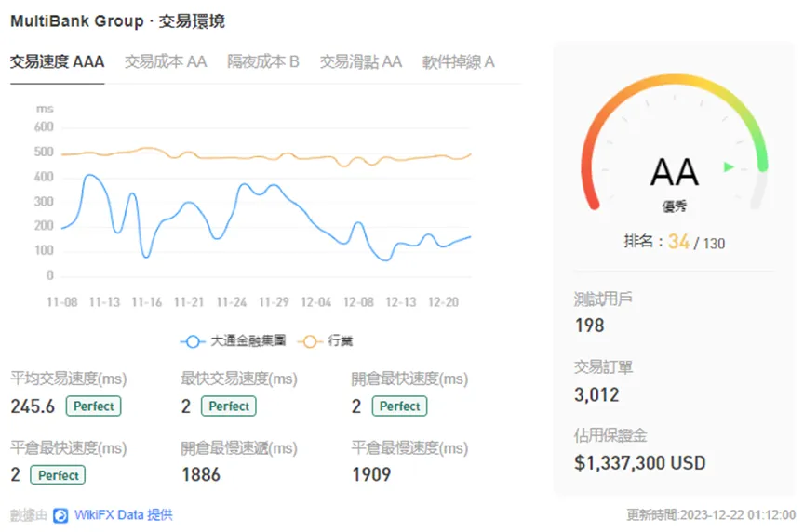Click the Perfect badge beside 245.6
Screen dimensions: 804x532
coord(93,406)
